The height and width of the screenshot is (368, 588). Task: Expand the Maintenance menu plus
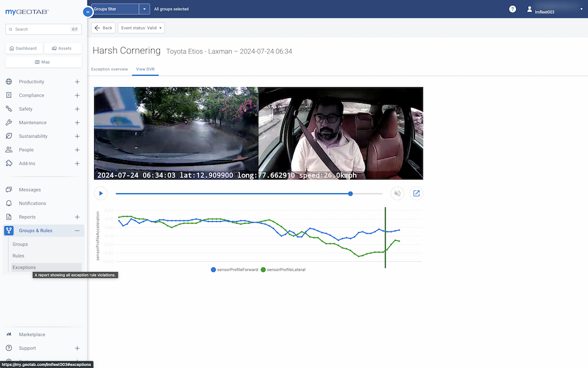click(x=77, y=122)
